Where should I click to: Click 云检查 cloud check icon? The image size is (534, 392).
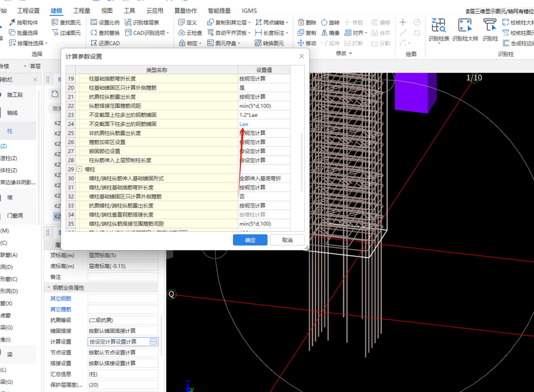(x=182, y=33)
